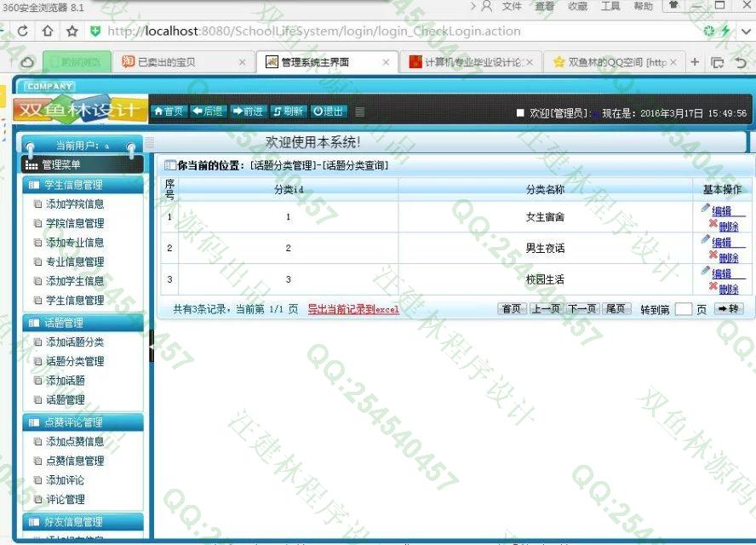
Task: Open 评论管理 in sidebar
Action: tap(65, 499)
